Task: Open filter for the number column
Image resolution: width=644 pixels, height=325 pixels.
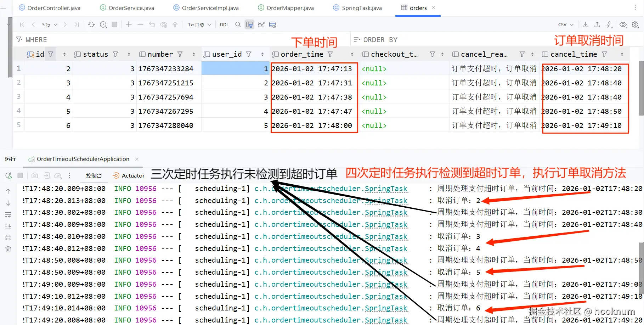Action: coord(180,54)
